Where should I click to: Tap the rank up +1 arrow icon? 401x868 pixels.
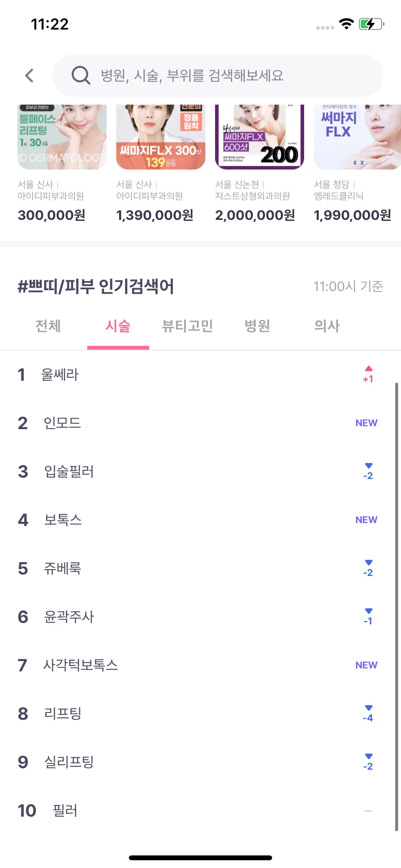(x=368, y=374)
